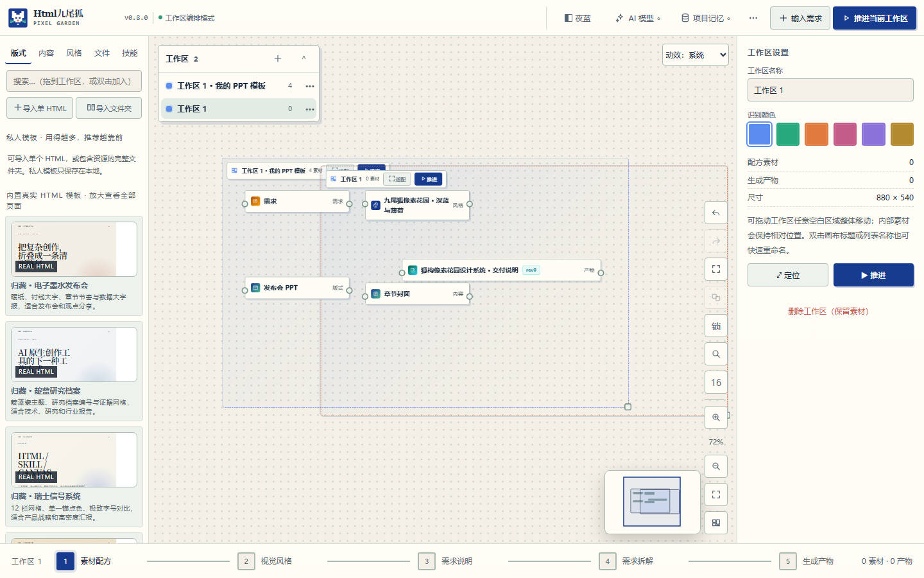Select step 4 需求拆解

pos(626,561)
